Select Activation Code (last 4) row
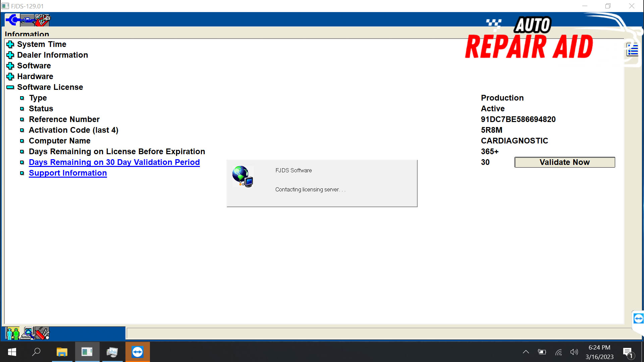Image resolution: width=644 pixels, height=362 pixels. (x=73, y=130)
